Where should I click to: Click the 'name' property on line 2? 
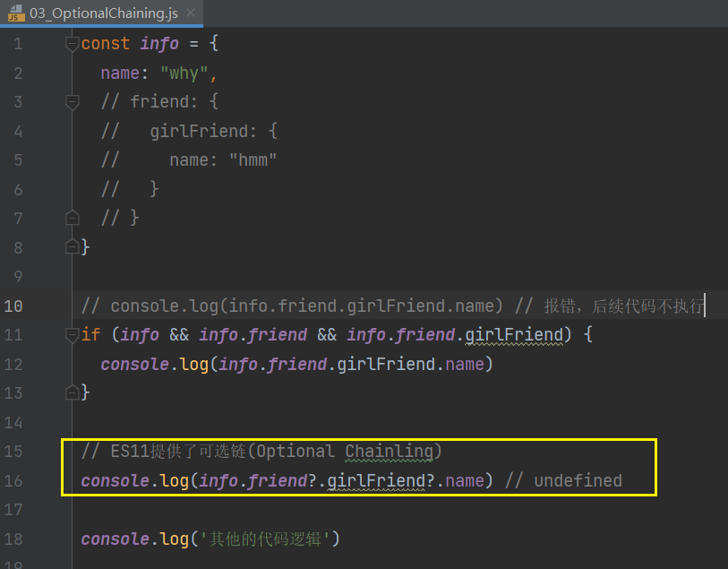click(120, 73)
